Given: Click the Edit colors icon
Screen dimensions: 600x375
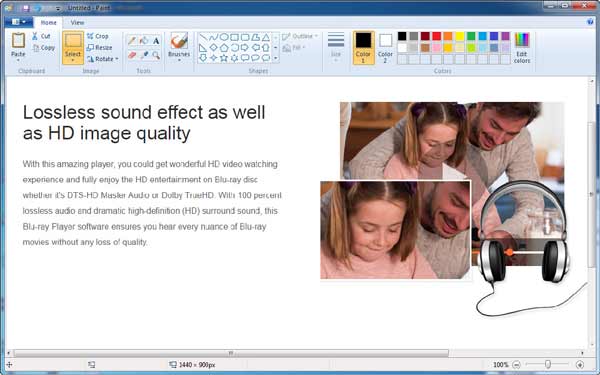Looking at the screenshot, I should [x=522, y=48].
